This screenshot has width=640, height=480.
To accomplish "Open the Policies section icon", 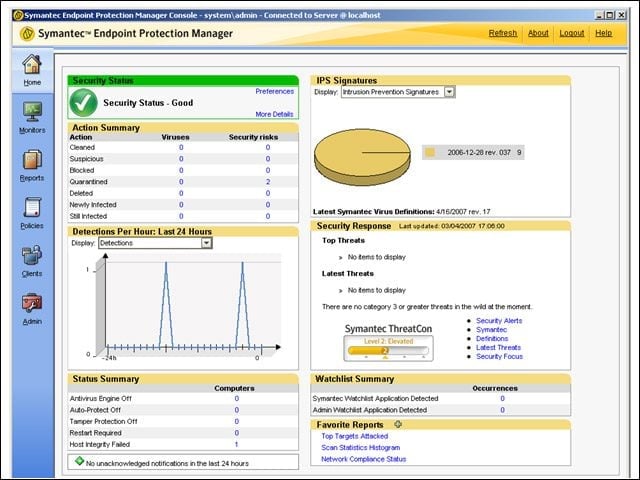I will [x=32, y=207].
